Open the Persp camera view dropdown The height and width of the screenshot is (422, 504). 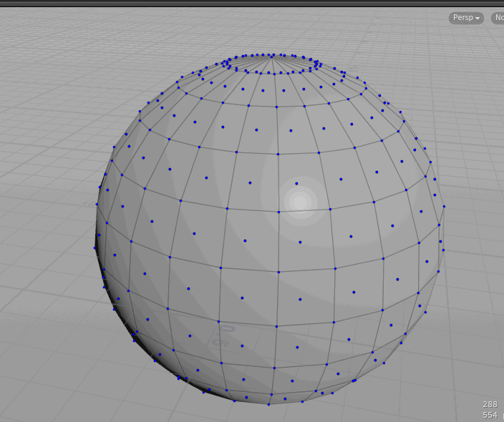[466, 18]
